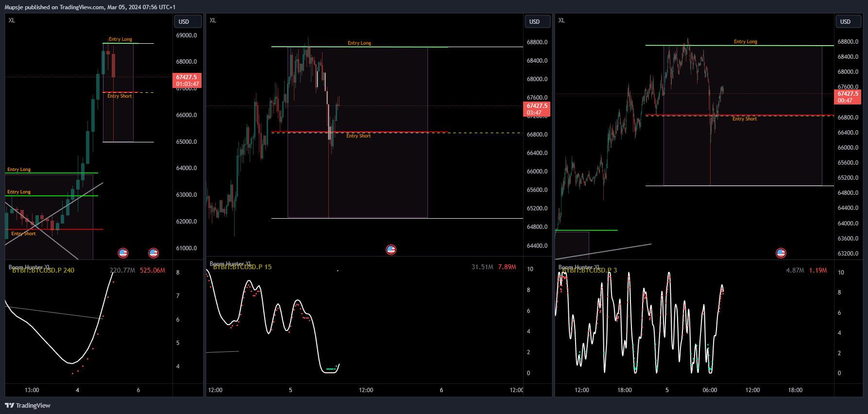Click the Entry Short label in the 15-minute chart

[x=358, y=136]
